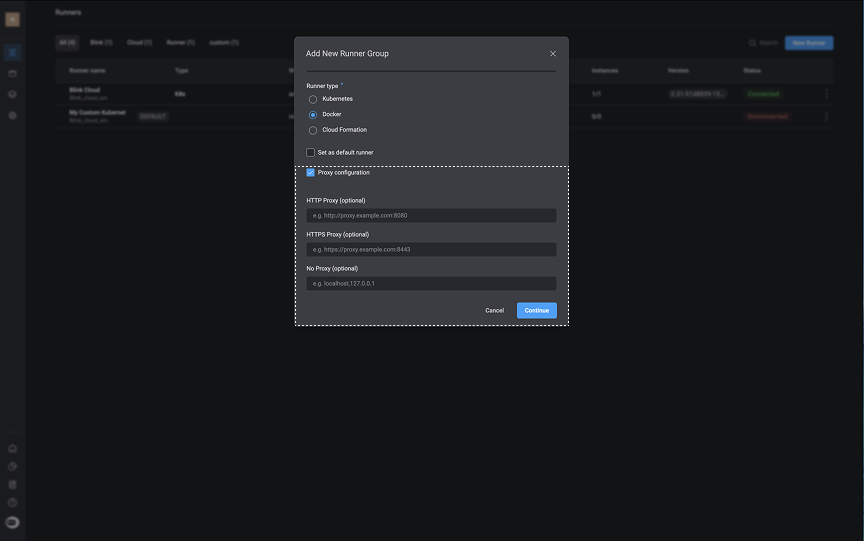Click the New Runner button
Image resolution: width=864 pixels, height=541 pixels.
click(x=809, y=43)
